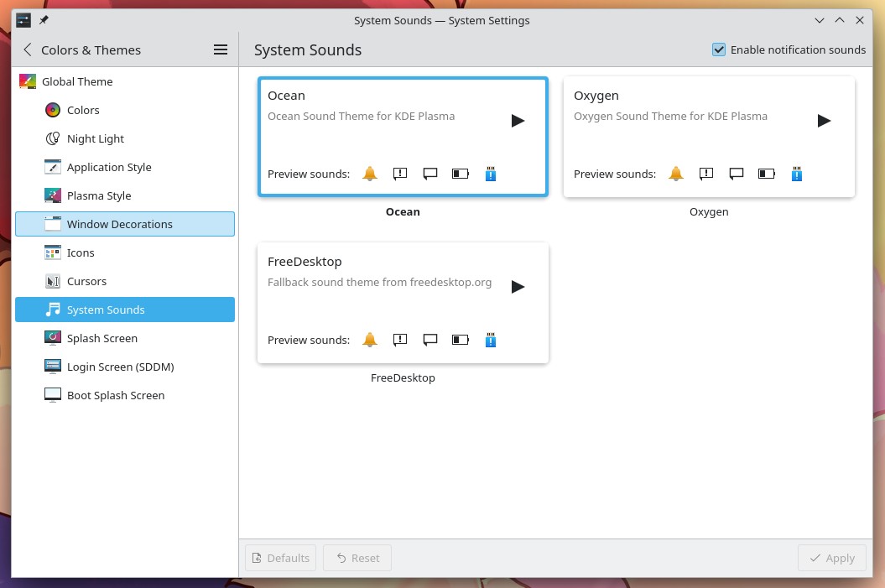Preview FreeDesktop low battery sound icon
Image resolution: width=885 pixels, height=588 pixels.
click(461, 340)
